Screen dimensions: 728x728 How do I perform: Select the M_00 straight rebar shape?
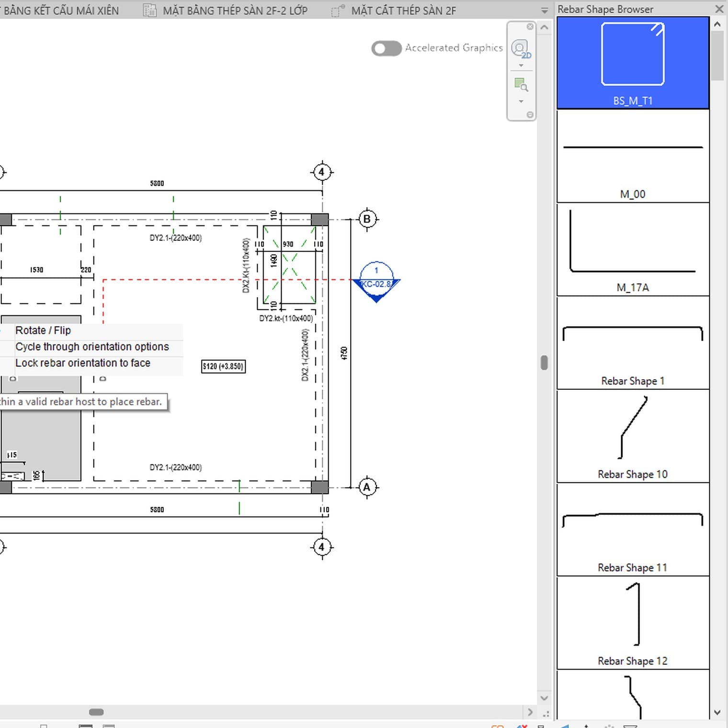pos(633,156)
